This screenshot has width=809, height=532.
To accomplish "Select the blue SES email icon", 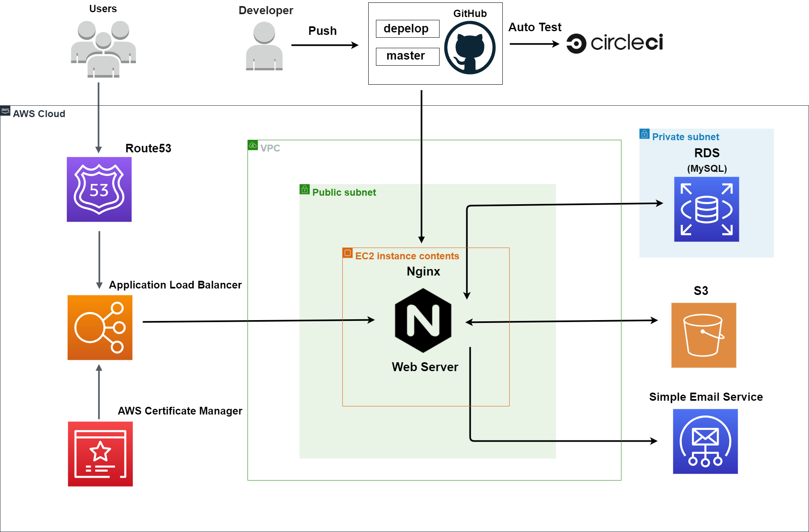I will pyautogui.click(x=705, y=441).
